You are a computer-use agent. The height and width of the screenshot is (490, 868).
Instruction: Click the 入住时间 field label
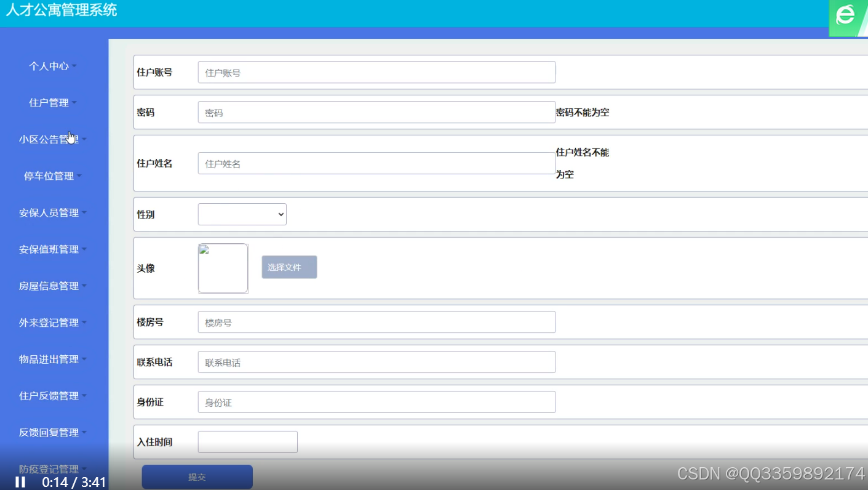(x=154, y=442)
